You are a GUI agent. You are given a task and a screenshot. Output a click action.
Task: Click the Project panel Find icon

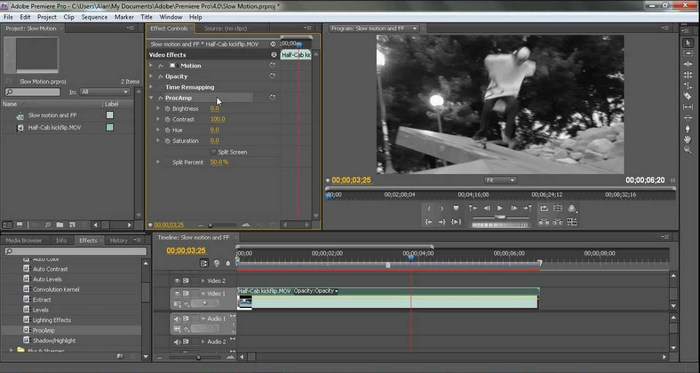point(47,225)
